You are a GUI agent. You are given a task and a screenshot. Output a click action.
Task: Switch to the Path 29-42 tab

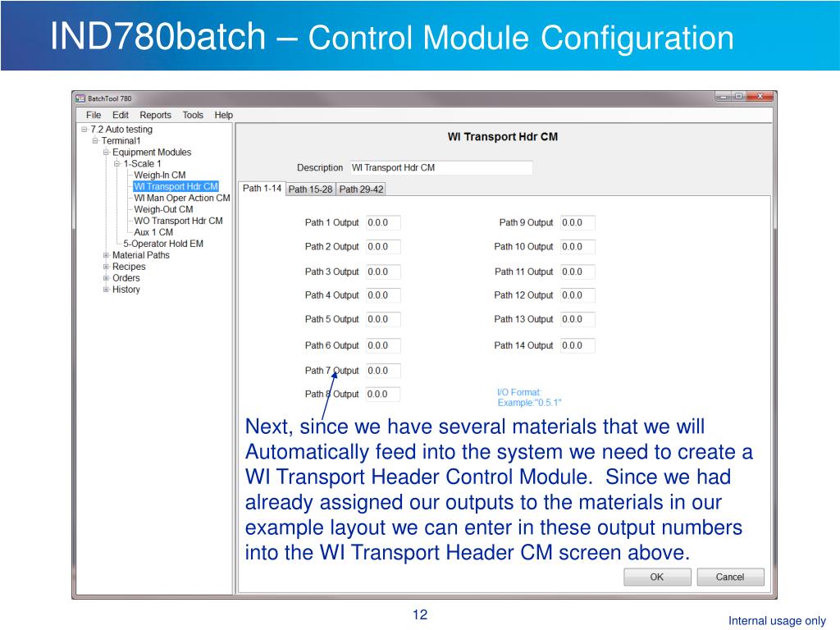pos(361,189)
